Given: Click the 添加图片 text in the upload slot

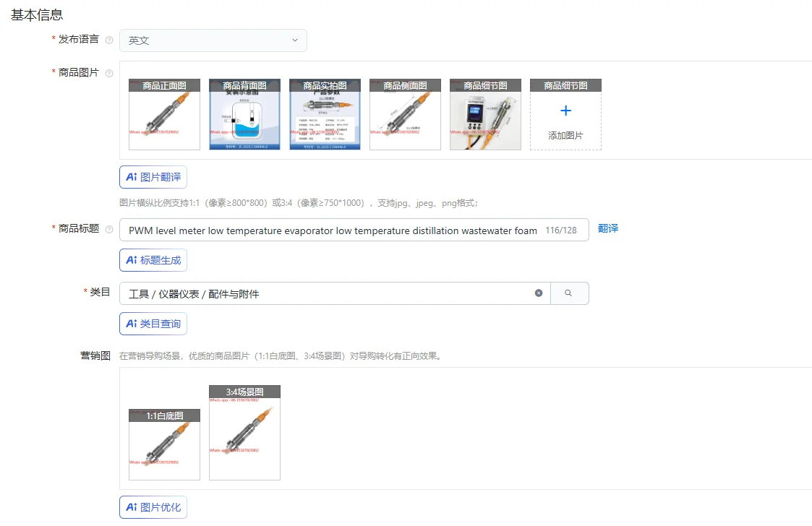Looking at the screenshot, I should click(565, 136).
